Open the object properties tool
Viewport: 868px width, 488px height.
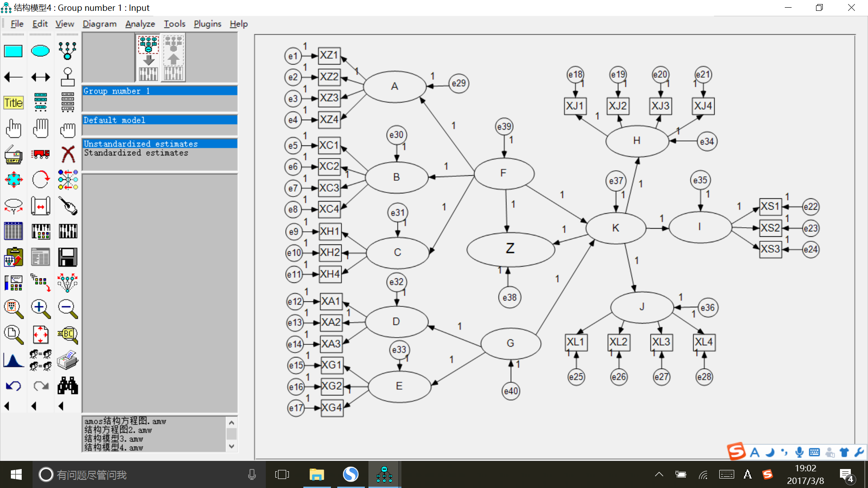click(x=13, y=283)
